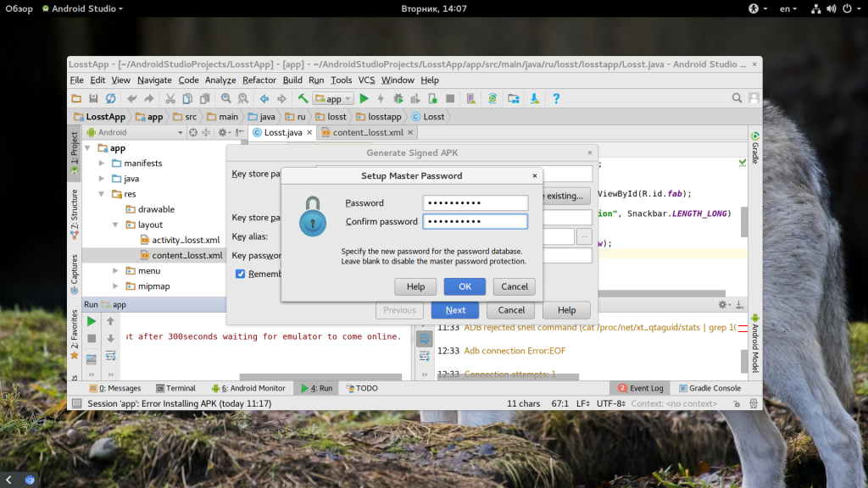The width and height of the screenshot is (868, 488).
Task: Click the Confirm password input field
Action: pyautogui.click(x=475, y=221)
